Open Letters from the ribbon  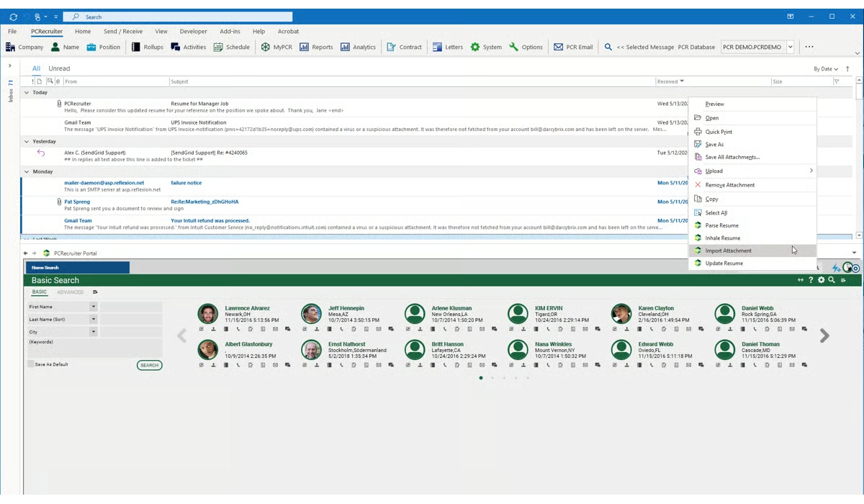448,47
